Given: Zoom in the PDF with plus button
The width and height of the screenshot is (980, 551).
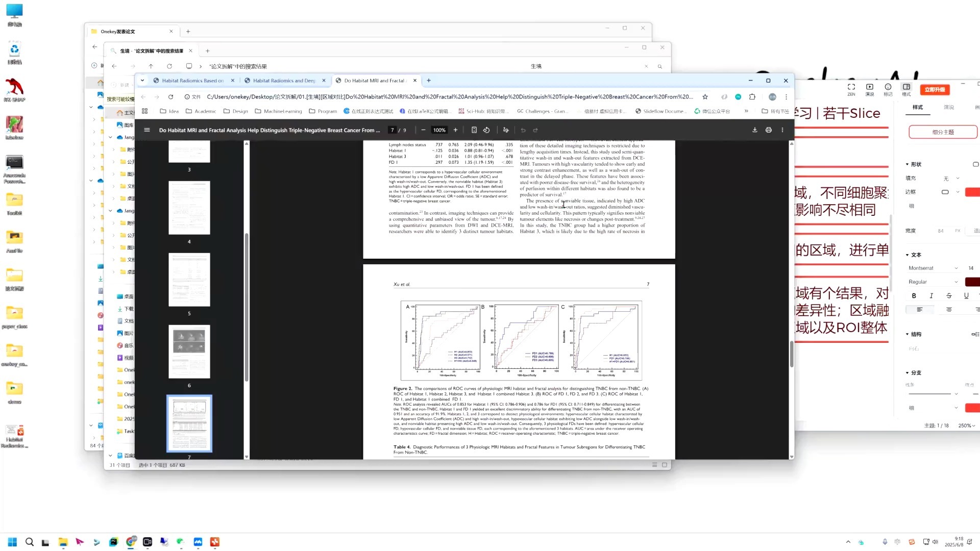Looking at the screenshot, I should click(x=455, y=130).
